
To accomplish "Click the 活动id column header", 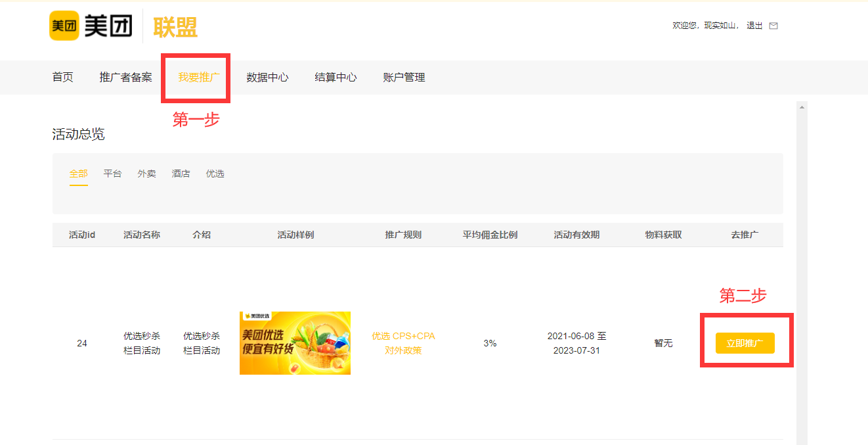I will click(x=82, y=235).
